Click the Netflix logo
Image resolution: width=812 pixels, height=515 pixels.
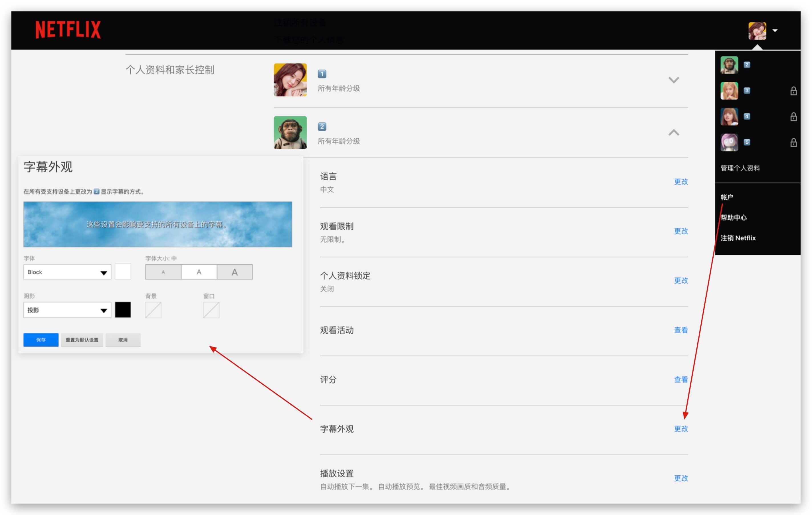tap(68, 30)
